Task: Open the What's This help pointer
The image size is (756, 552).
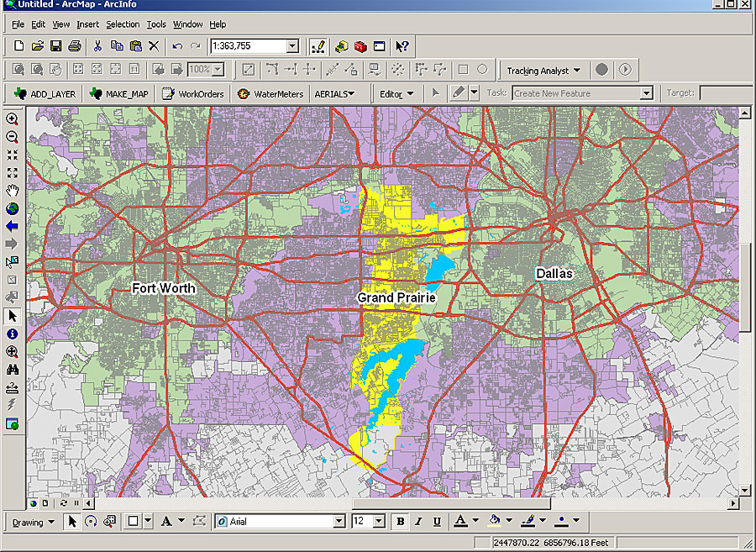Action: pos(402,46)
